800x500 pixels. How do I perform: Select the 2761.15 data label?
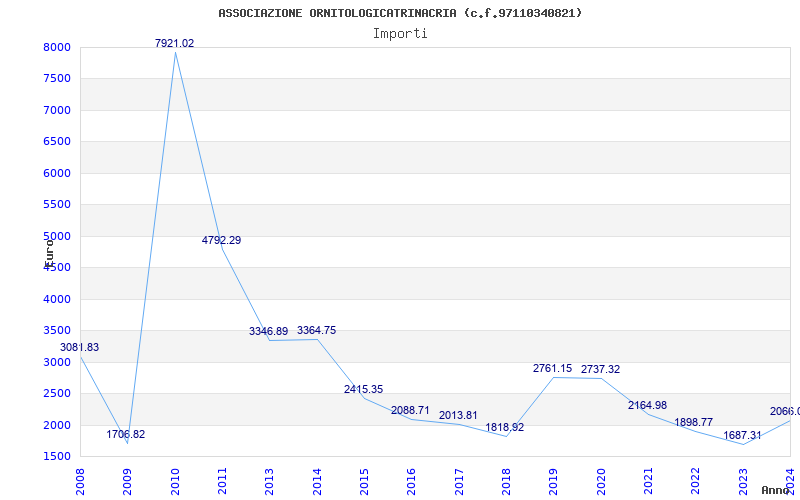pos(552,369)
